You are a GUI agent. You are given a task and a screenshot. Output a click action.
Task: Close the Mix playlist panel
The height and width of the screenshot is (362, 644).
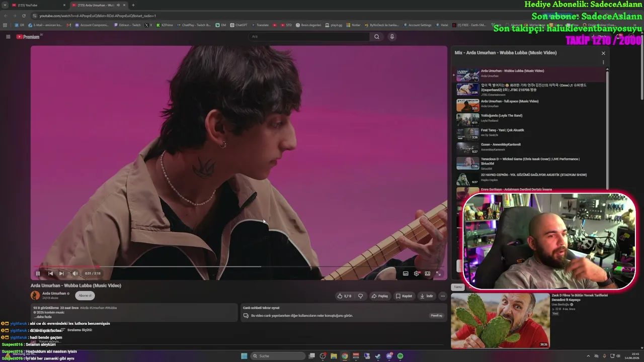point(603,53)
